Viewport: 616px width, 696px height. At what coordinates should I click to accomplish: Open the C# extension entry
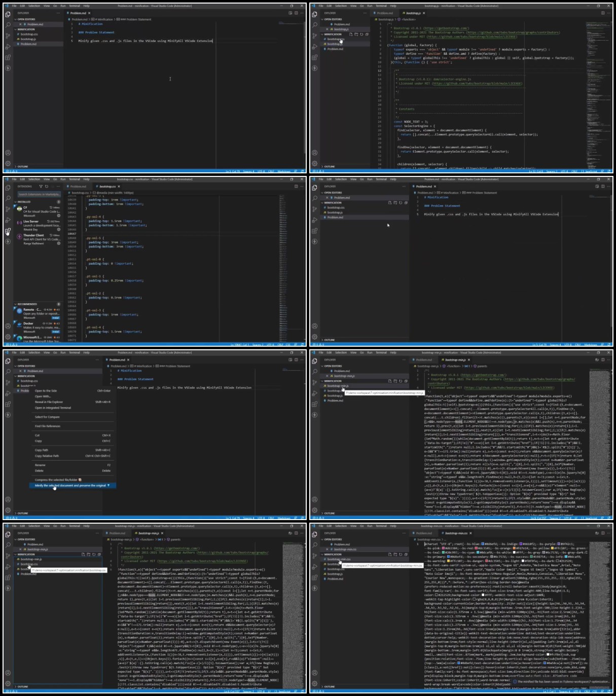click(38, 211)
